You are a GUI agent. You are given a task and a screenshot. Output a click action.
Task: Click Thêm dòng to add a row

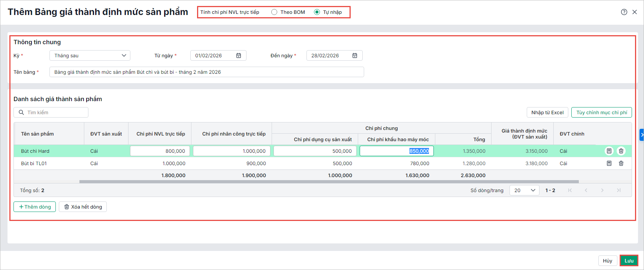(35, 207)
